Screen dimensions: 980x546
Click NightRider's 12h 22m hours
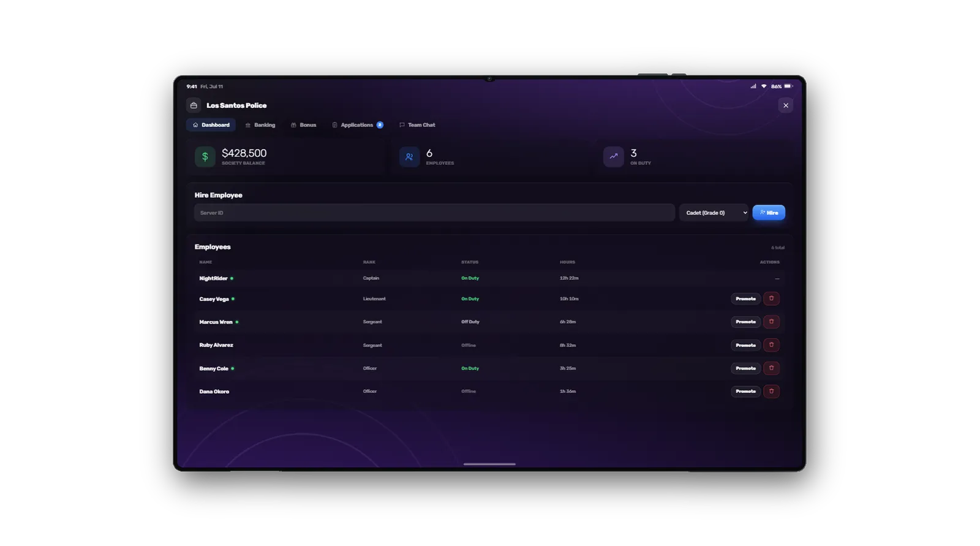coord(569,278)
